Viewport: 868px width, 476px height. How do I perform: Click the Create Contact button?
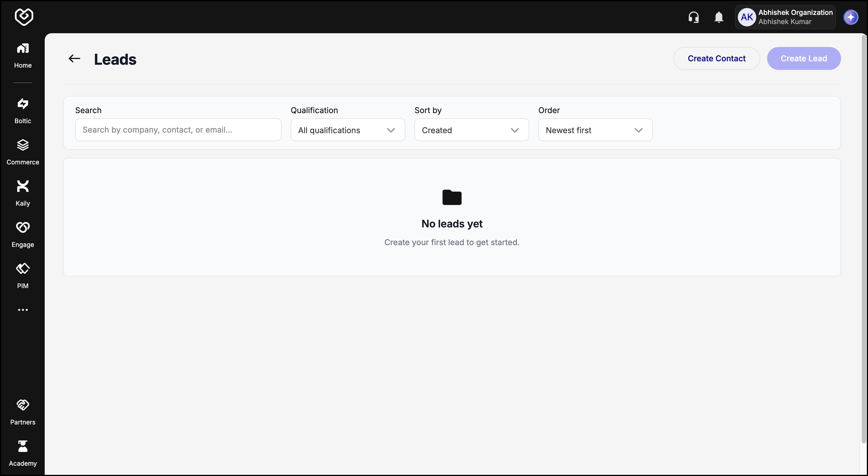(x=716, y=59)
